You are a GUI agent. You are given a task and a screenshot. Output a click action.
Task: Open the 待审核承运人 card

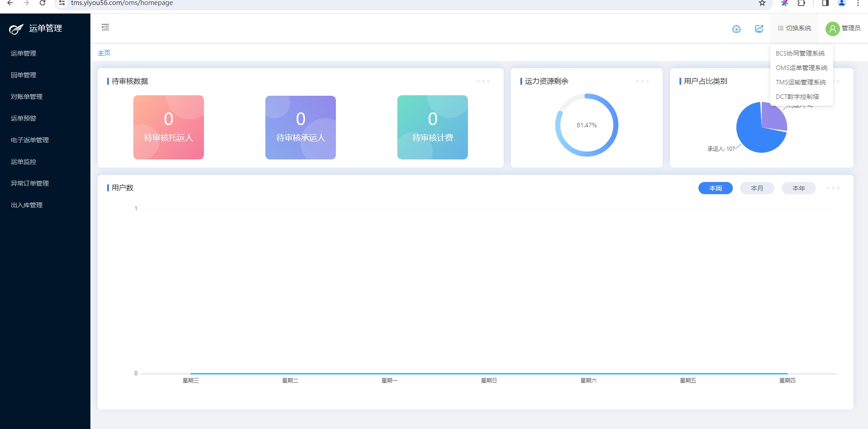pos(301,127)
